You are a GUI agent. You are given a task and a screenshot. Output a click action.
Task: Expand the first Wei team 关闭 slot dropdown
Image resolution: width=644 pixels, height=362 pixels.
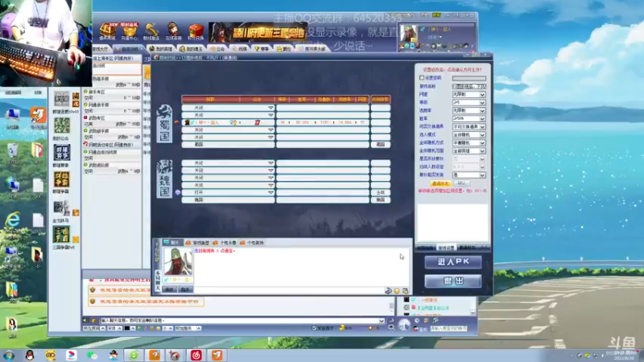coord(270,163)
